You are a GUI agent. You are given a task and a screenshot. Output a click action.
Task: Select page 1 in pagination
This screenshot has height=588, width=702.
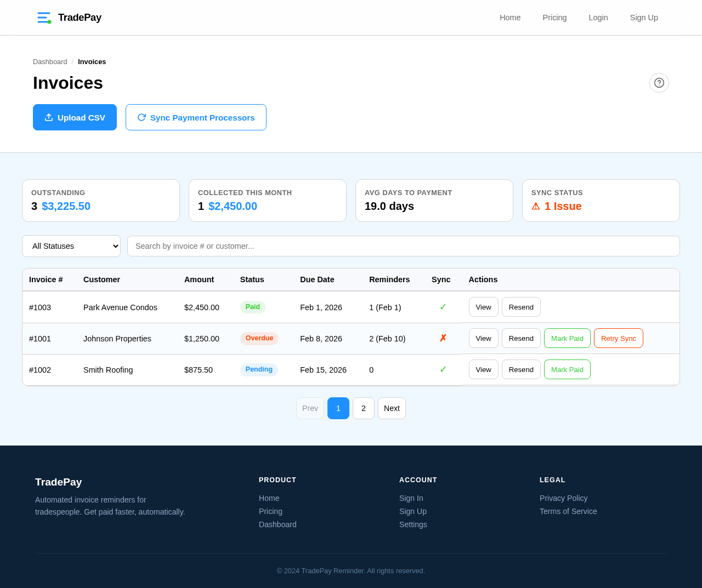(x=338, y=408)
